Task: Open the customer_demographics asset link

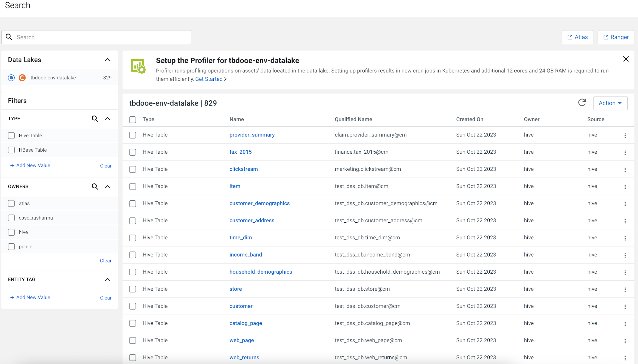Action: (259, 203)
